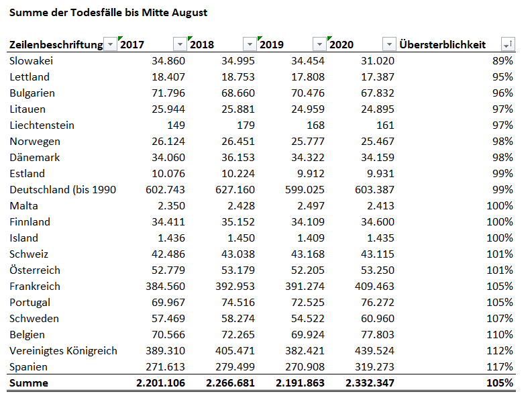Screen dimensions: 532x404
Task: Click Lettland 2018 value 18.753
Action: [238, 77]
